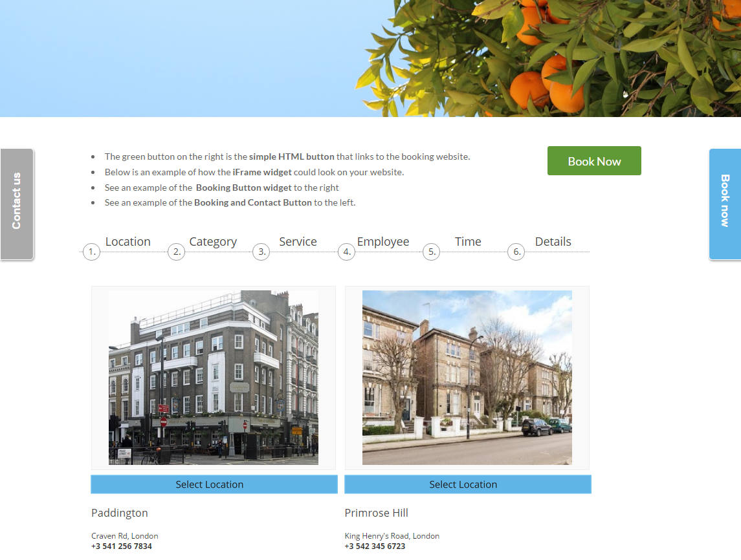Click step 3 circle for Service

coord(261,252)
